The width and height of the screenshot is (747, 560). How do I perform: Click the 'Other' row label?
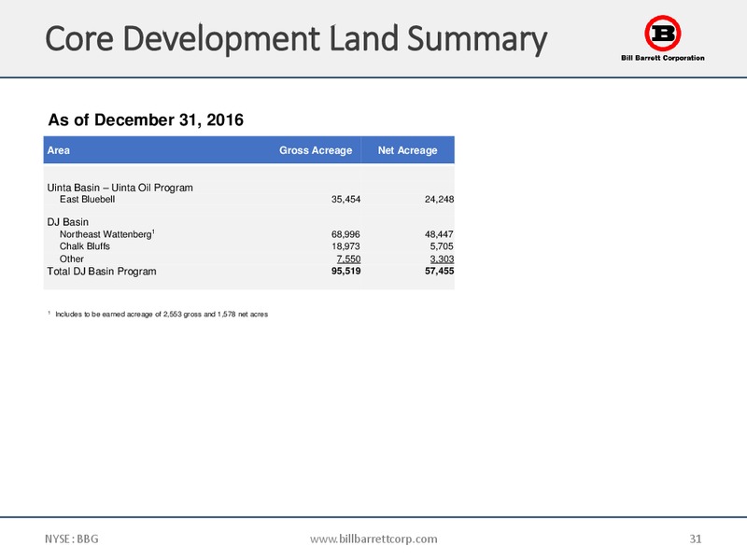click(x=72, y=259)
